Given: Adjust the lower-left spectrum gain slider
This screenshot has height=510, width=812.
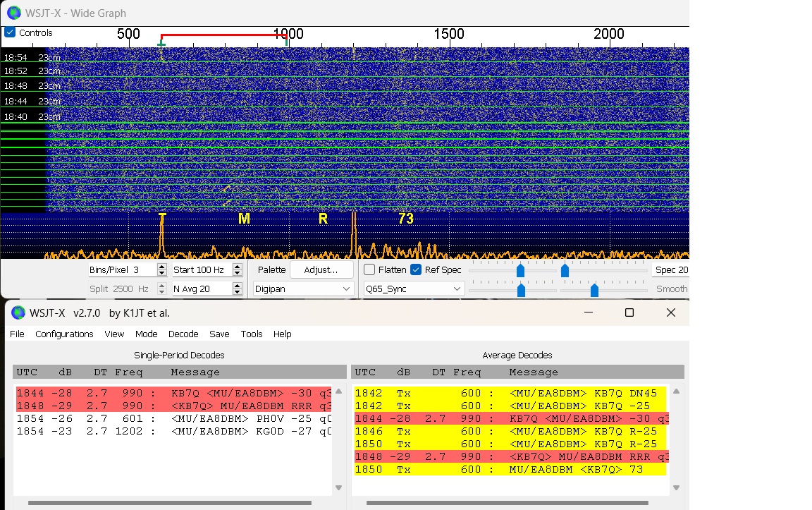Looking at the screenshot, I should (521, 290).
